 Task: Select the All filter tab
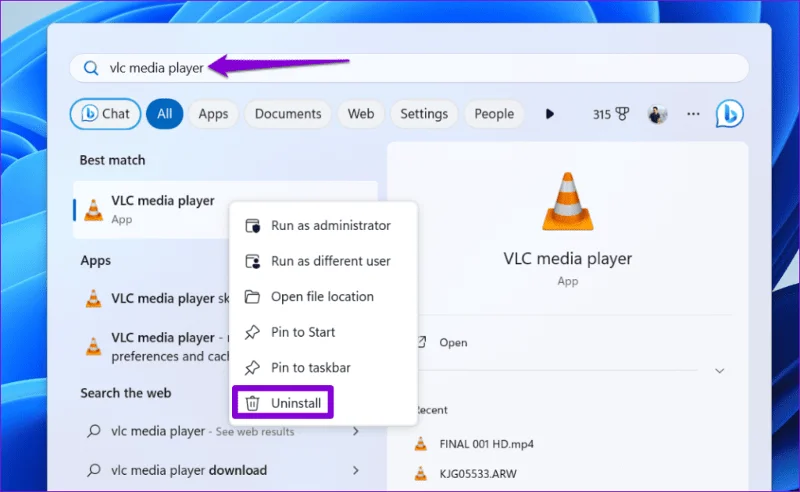164,114
